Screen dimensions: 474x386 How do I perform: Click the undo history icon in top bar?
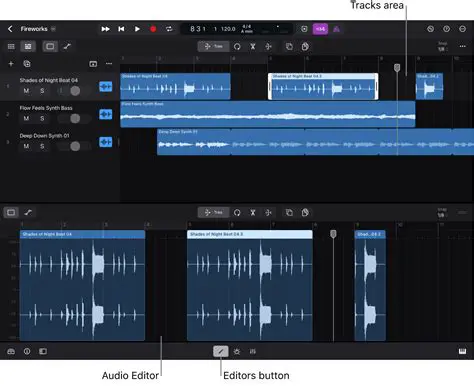(x=430, y=29)
